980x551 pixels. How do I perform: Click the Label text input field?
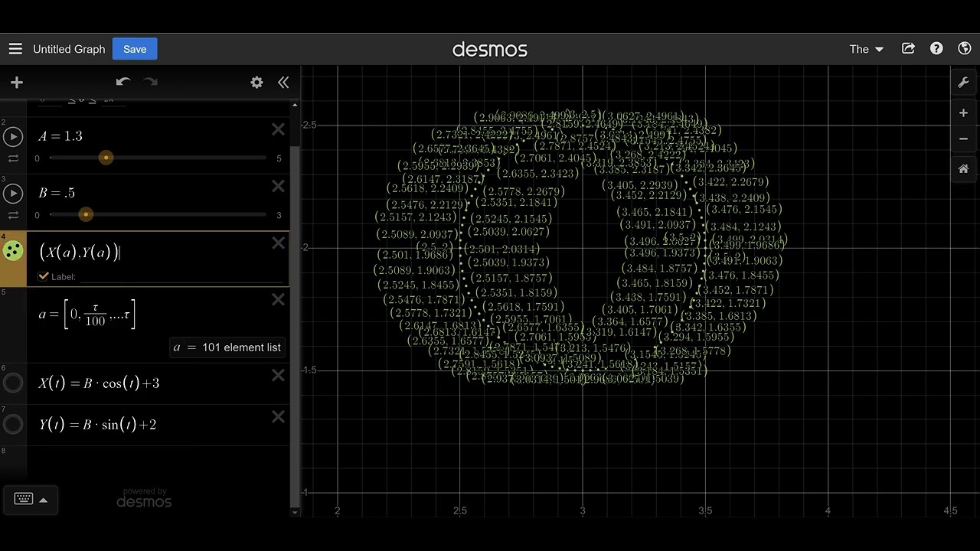tap(181, 276)
